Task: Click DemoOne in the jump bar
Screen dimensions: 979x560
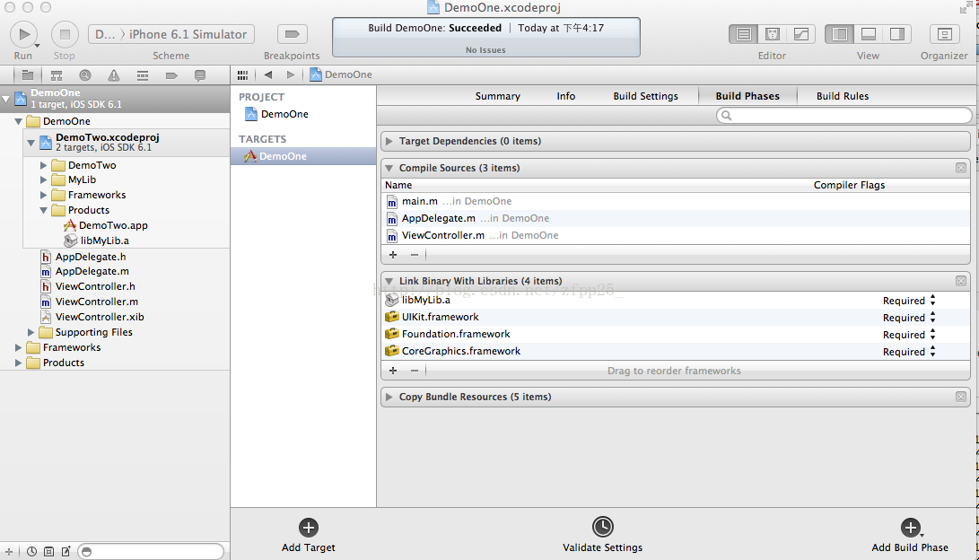Action: 342,74
